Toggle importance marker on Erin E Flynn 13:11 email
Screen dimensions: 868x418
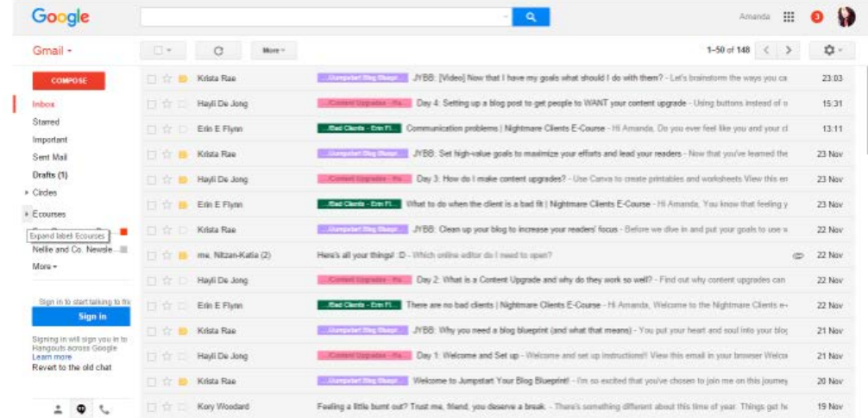pyautogui.click(x=183, y=128)
